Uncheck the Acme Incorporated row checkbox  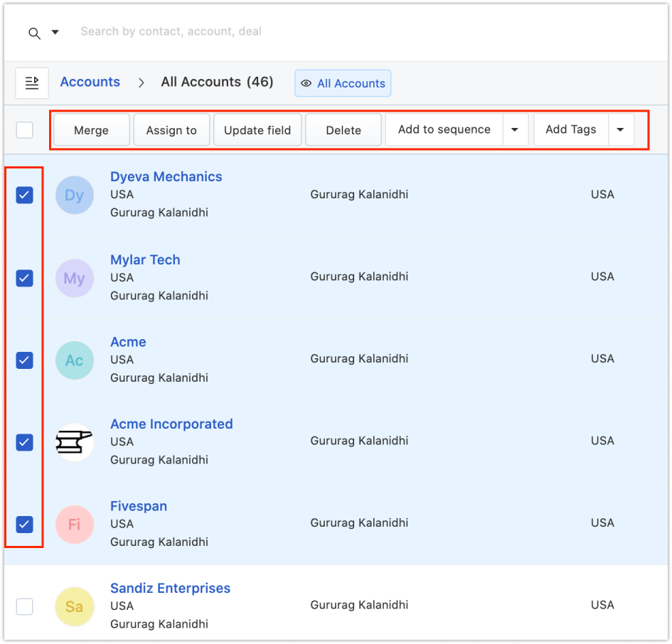tap(24, 442)
